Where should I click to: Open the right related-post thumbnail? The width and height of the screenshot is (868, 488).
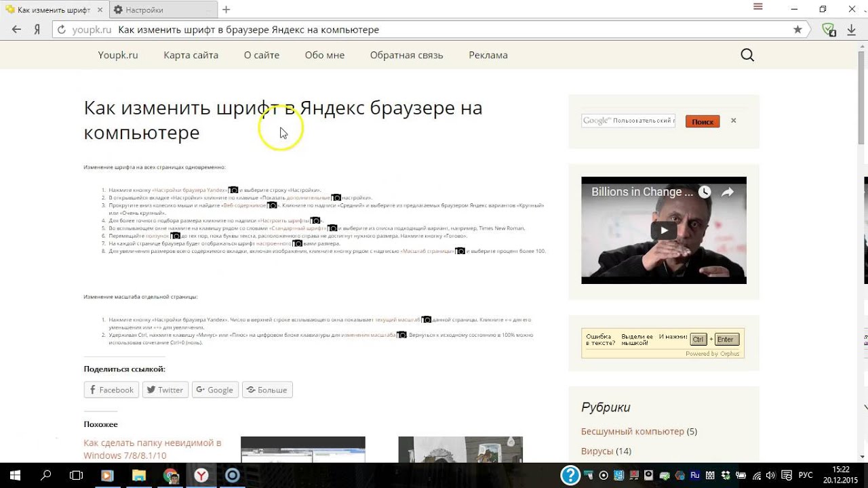tap(460, 449)
